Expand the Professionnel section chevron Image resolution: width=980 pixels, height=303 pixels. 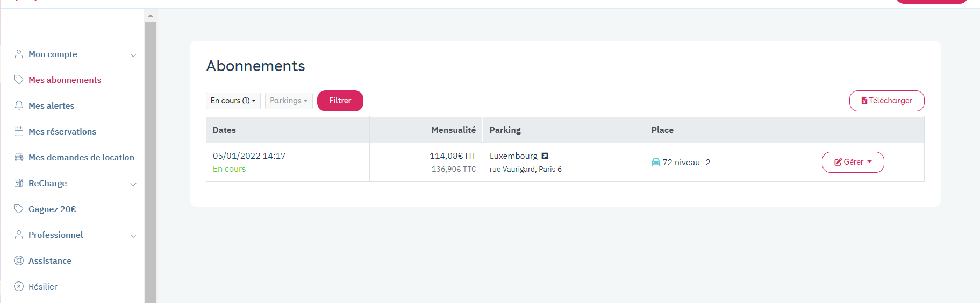click(x=133, y=236)
